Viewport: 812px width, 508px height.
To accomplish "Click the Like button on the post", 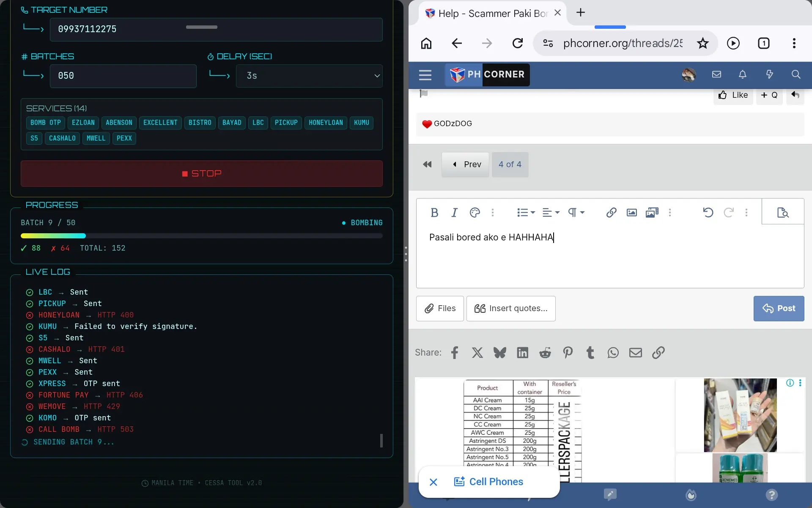I will (x=733, y=95).
